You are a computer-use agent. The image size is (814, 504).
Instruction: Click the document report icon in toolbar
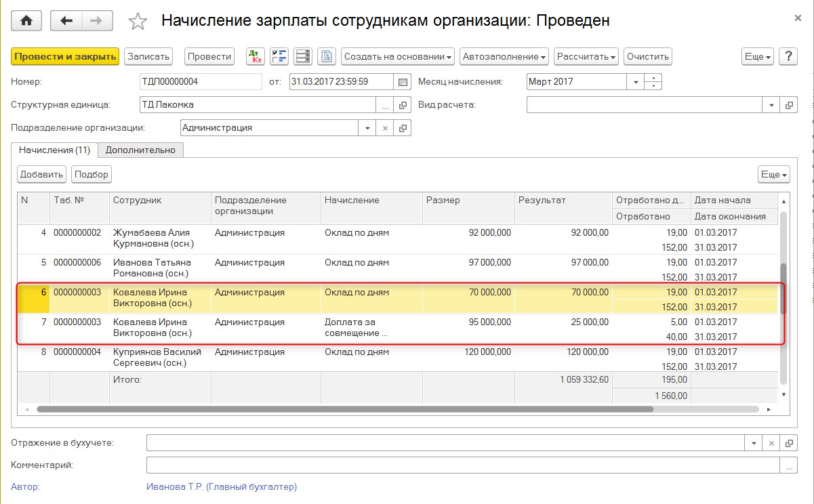327,56
